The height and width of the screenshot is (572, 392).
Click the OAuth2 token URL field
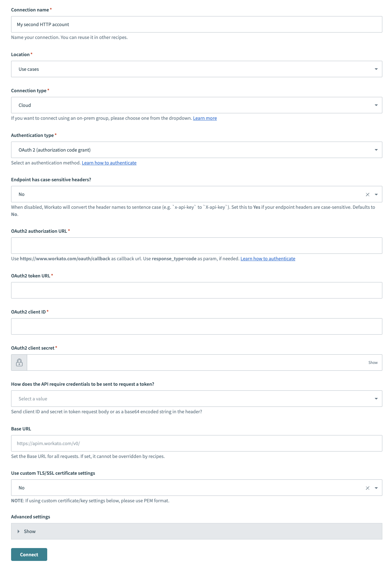tap(197, 290)
